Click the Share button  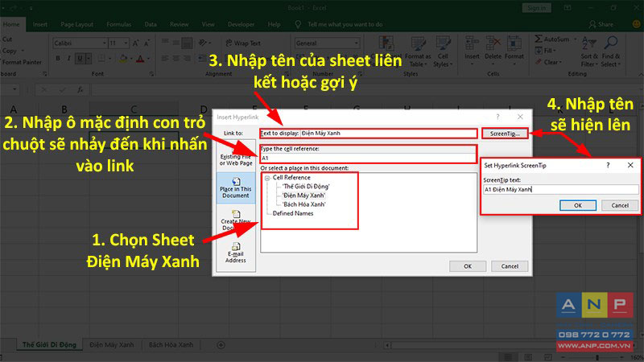[x=601, y=24]
